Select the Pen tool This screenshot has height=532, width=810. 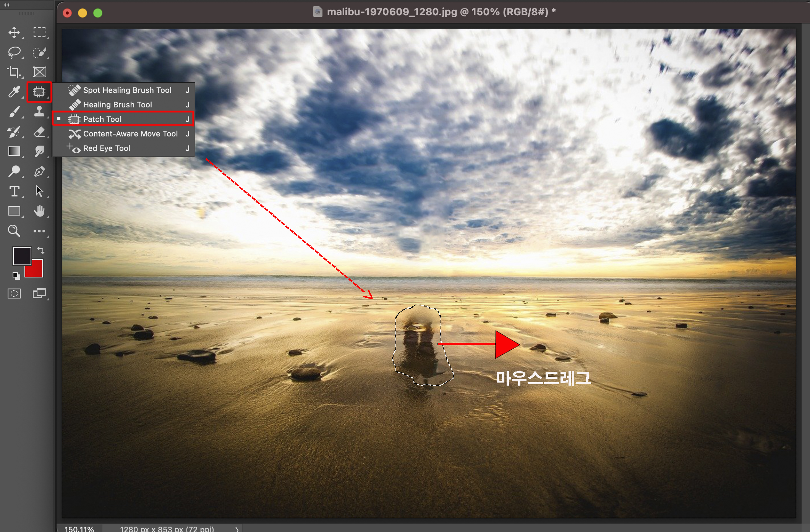coord(39,171)
